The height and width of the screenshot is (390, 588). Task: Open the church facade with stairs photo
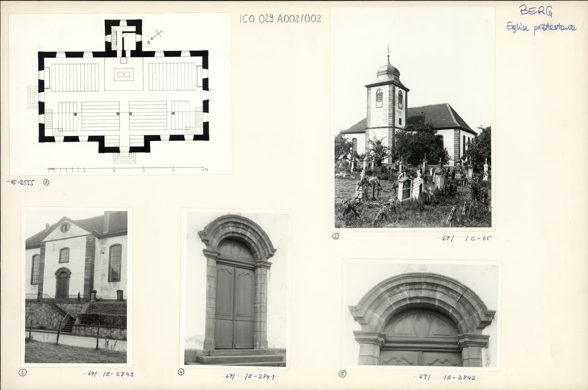[76, 287]
